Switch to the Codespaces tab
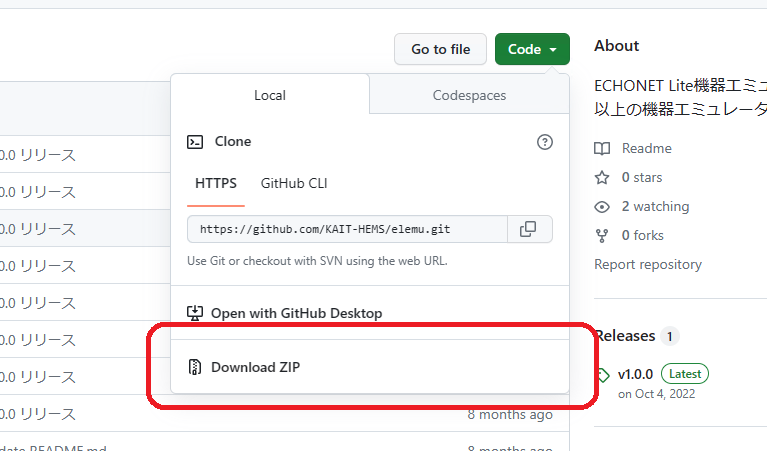The height and width of the screenshot is (451, 768). tap(469, 95)
